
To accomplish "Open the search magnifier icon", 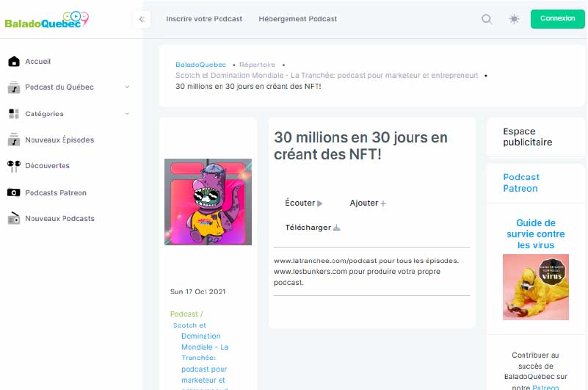I will click(x=487, y=19).
